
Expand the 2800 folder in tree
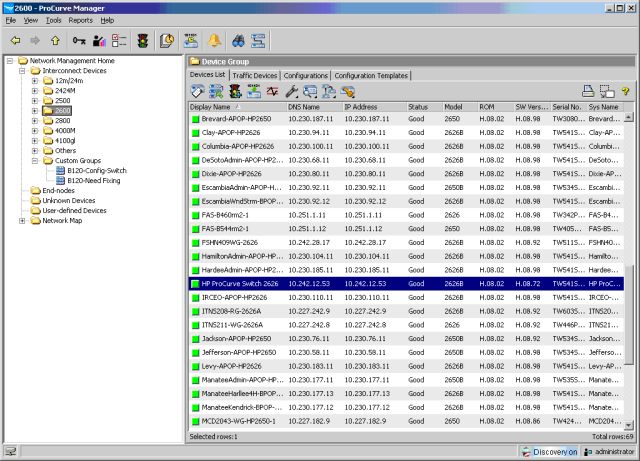coord(35,119)
